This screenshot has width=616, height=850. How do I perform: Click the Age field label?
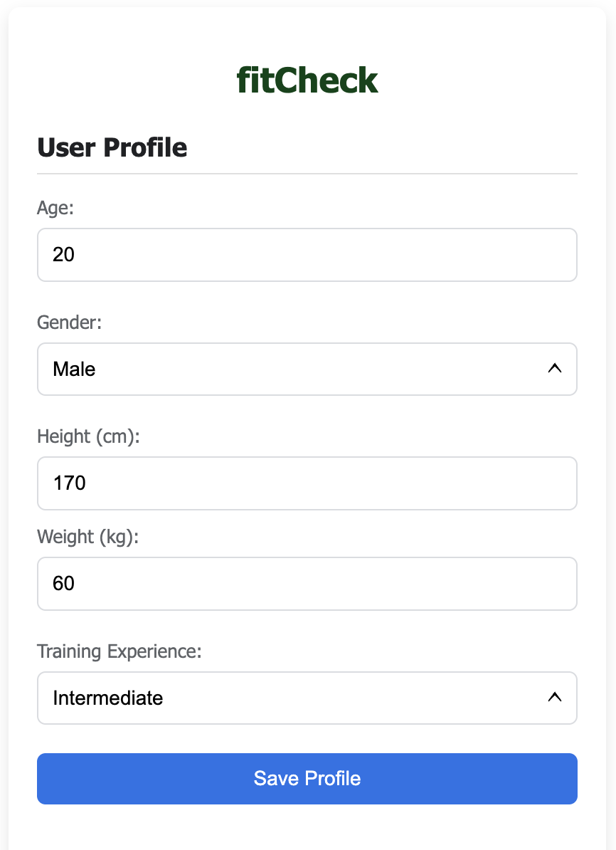click(x=55, y=208)
